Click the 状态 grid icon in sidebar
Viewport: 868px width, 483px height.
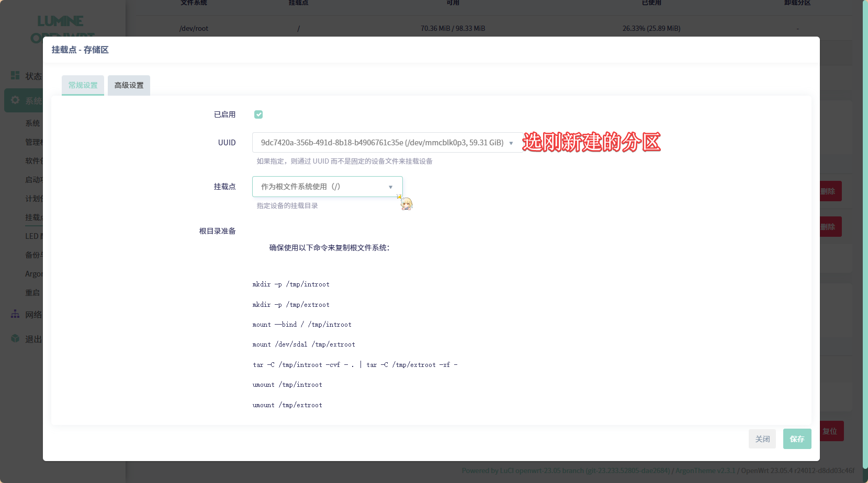click(x=15, y=76)
